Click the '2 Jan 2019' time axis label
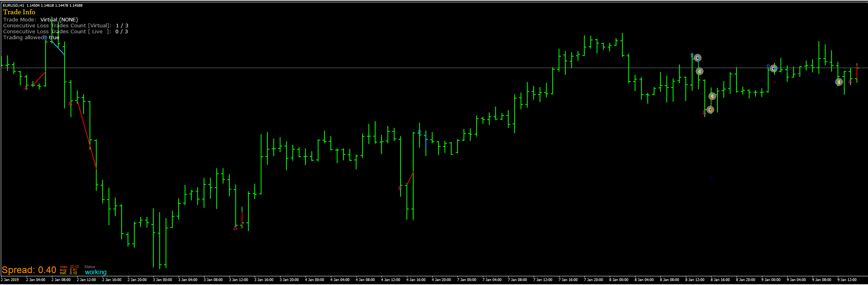Viewport: 868px width, 285px height. (x=10, y=280)
